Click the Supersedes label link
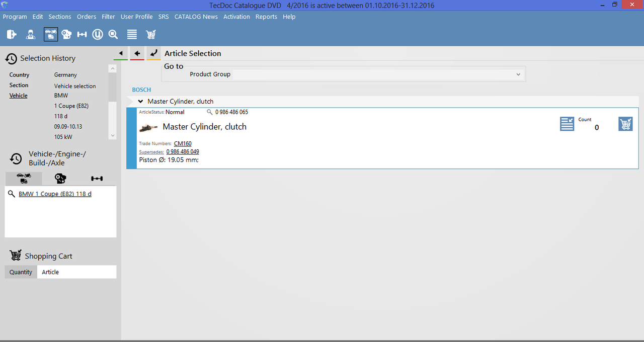 pyautogui.click(x=151, y=152)
